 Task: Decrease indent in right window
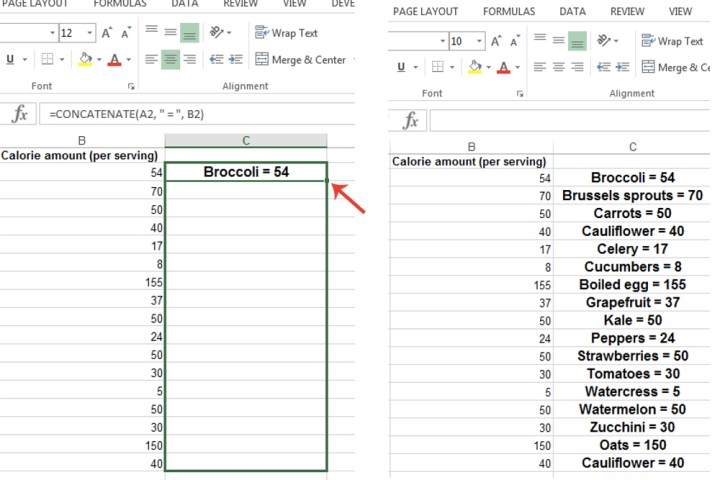click(x=604, y=67)
